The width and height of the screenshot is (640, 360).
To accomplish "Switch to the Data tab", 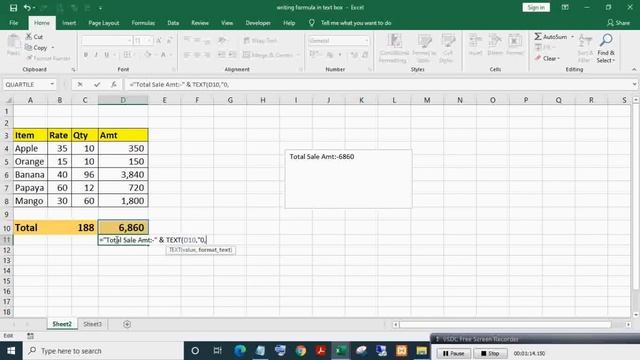I will coord(173,23).
